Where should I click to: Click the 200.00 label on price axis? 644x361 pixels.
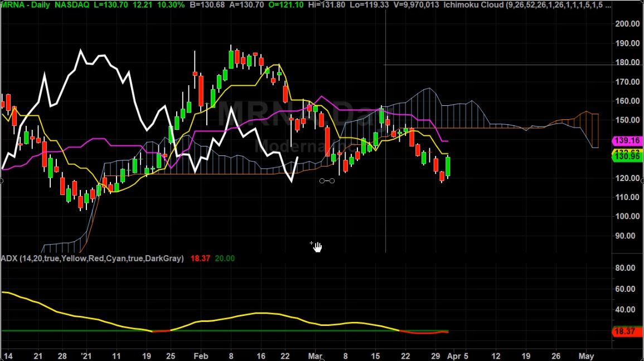point(627,23)
